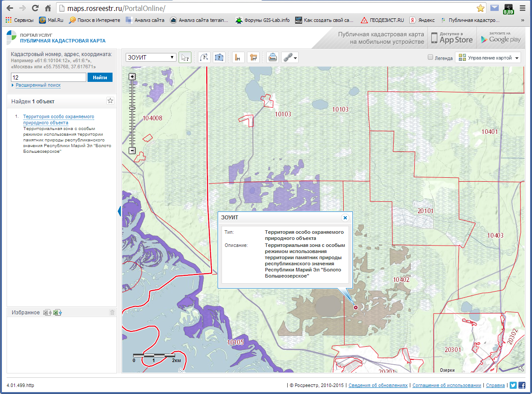Open the ЗОУИТ layer type dropdown
Image resolution: width=532 pixels, height=394 pixels.
click(151, 57)
